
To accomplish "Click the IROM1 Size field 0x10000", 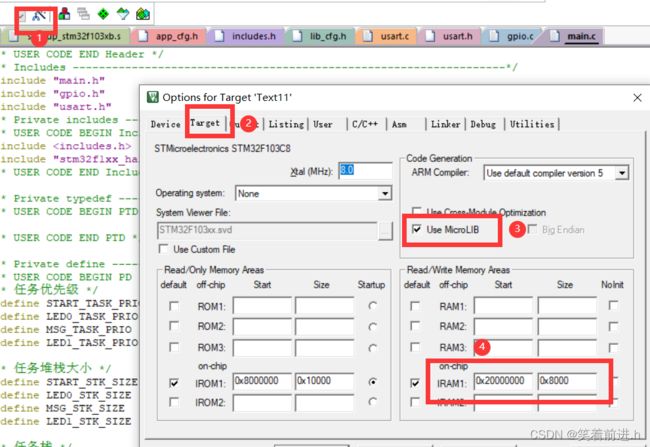I will 325,381.
